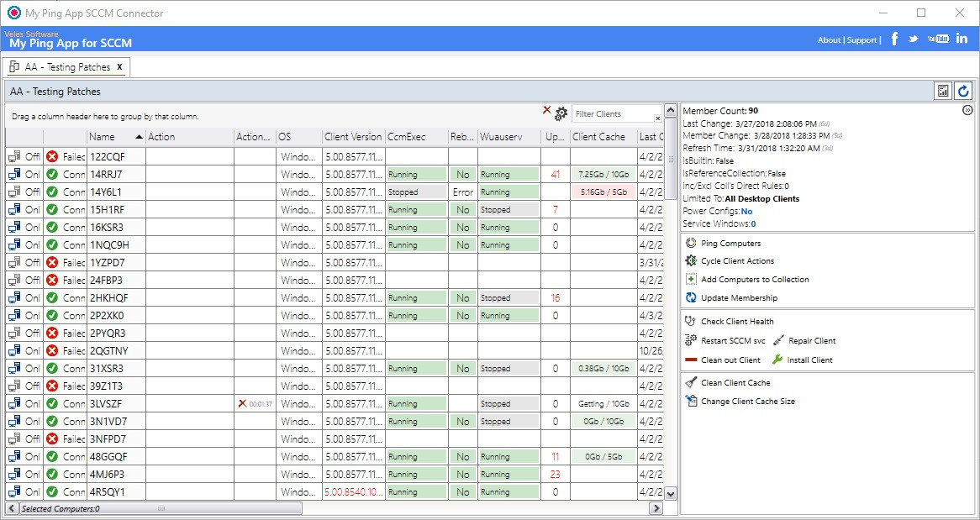Click failed status icon for 1YZPD7
This screenshot has height=520, width=980.
(x=52, y=262)
